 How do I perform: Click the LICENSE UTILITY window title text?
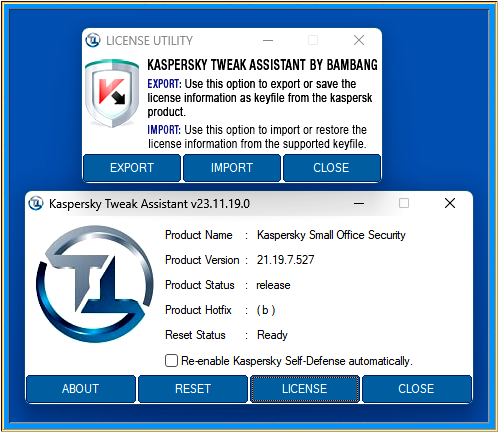149,41
